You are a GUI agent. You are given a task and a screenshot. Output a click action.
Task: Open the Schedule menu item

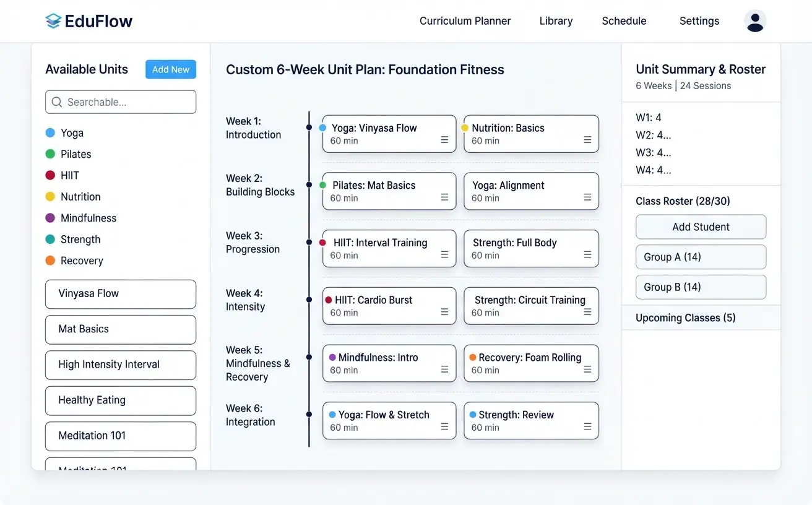624,21
